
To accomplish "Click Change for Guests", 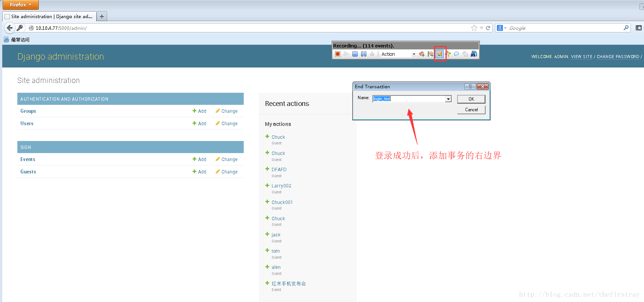I will pyautogui.click(x=226, y=172).
